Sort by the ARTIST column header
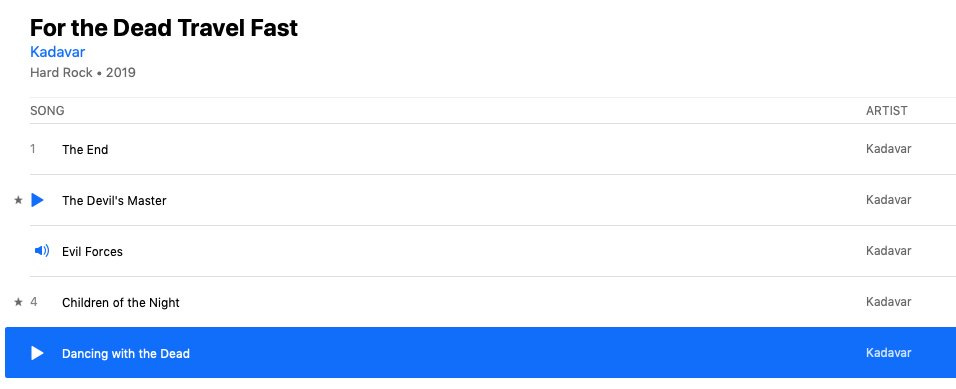The height and width of the screenshot is (389, 956). click(x=886, y=111)
